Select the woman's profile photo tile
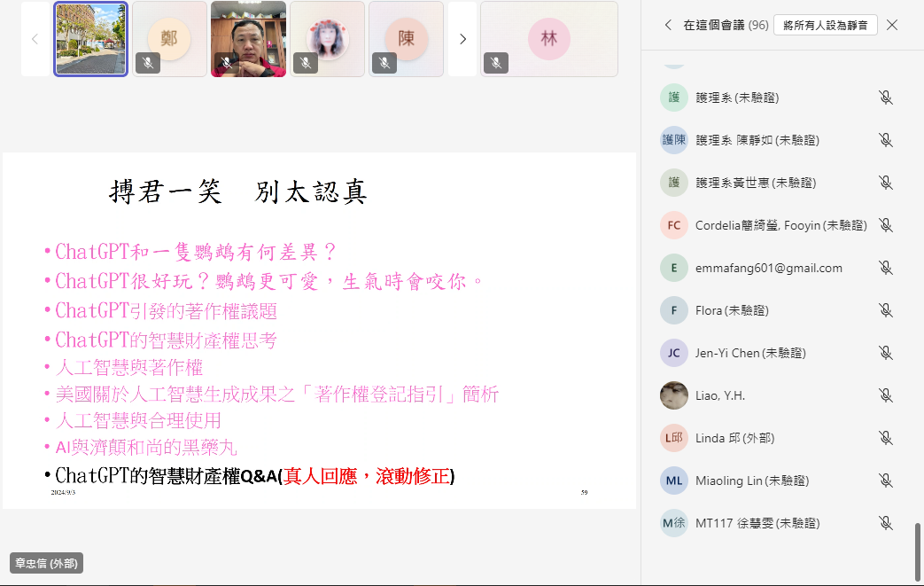This screenshot has width=924, height=586. tap(327, 39)
